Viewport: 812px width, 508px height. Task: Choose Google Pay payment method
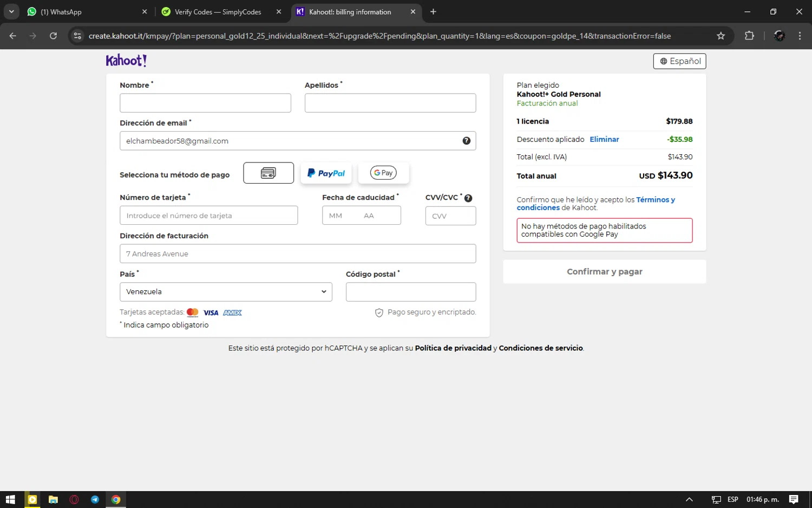[383, 173]
